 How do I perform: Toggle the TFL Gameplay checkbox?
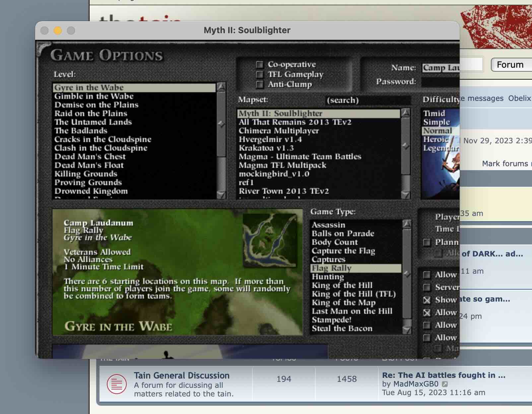pos(259,74)
